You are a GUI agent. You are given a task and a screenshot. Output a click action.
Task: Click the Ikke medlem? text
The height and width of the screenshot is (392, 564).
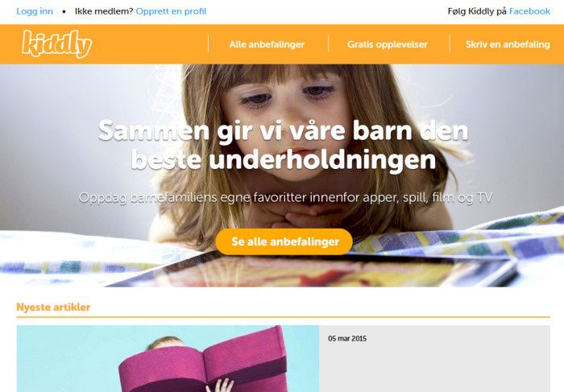pos(104,11)
